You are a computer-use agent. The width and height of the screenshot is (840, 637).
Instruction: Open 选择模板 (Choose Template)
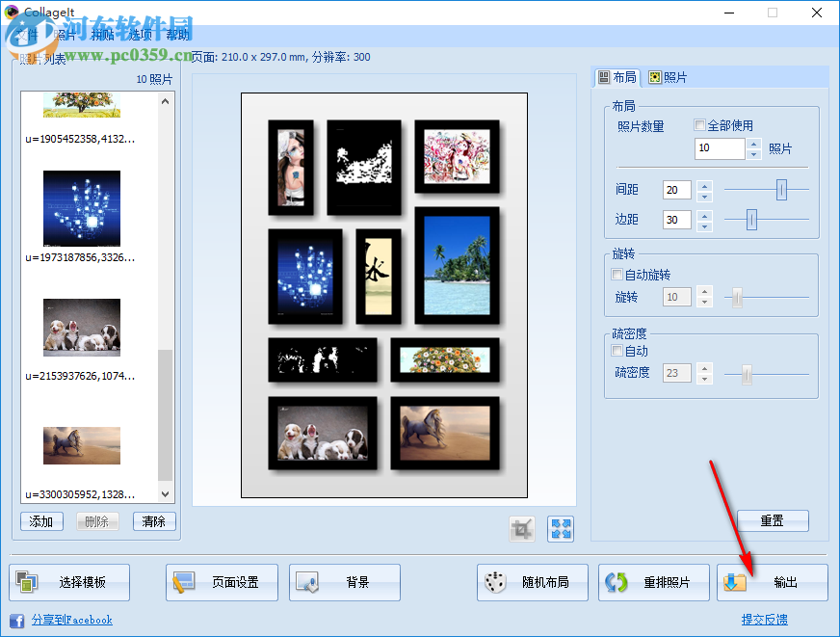point(69,582)
